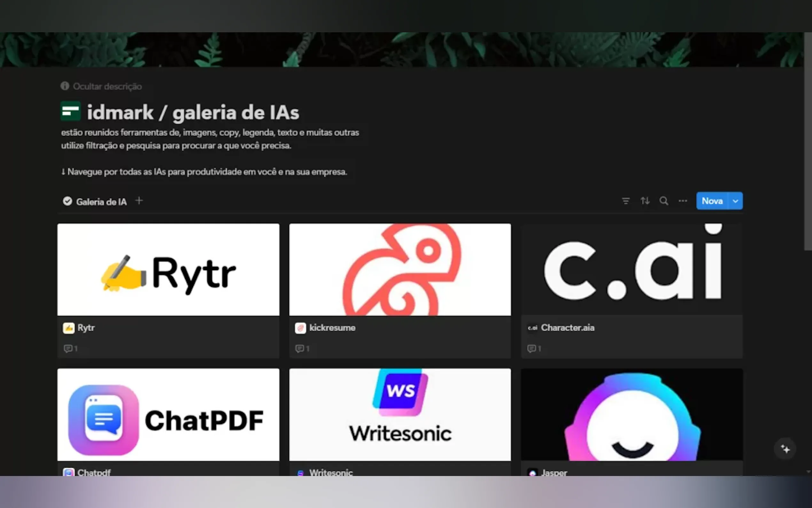Click the blue Nova button
Image resolution: width=812 pixels, height=508 pixels.
click(712, 201)
